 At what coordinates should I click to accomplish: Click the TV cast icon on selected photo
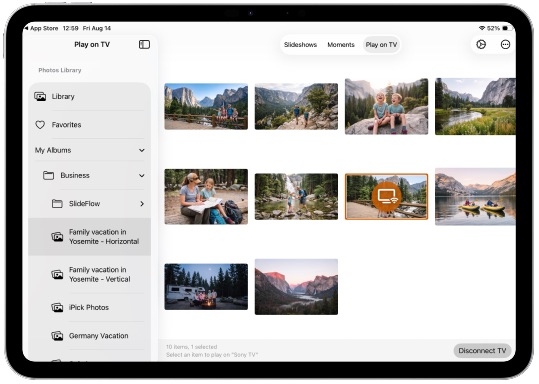tap(386, 197)
